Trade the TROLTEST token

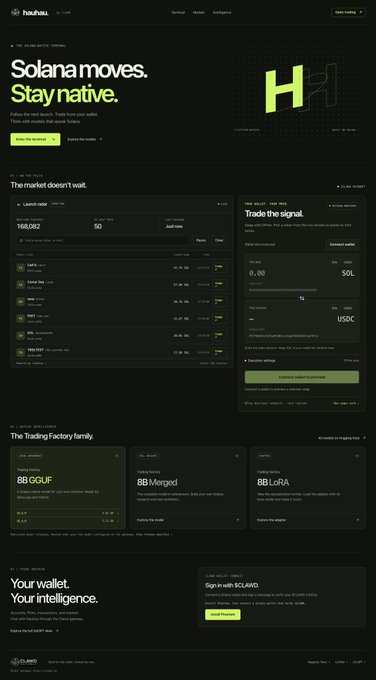tap(219, 352)
